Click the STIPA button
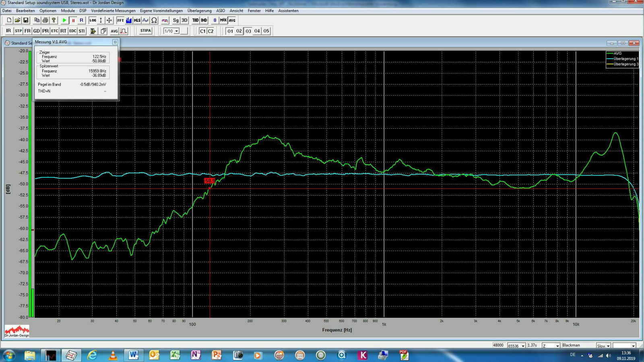 146,31
